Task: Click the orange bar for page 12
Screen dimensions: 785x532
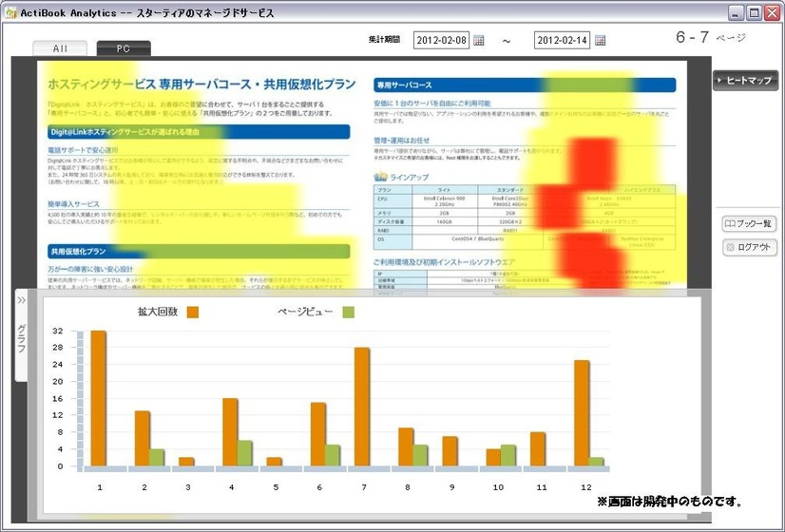Action: tap(582, 413)
